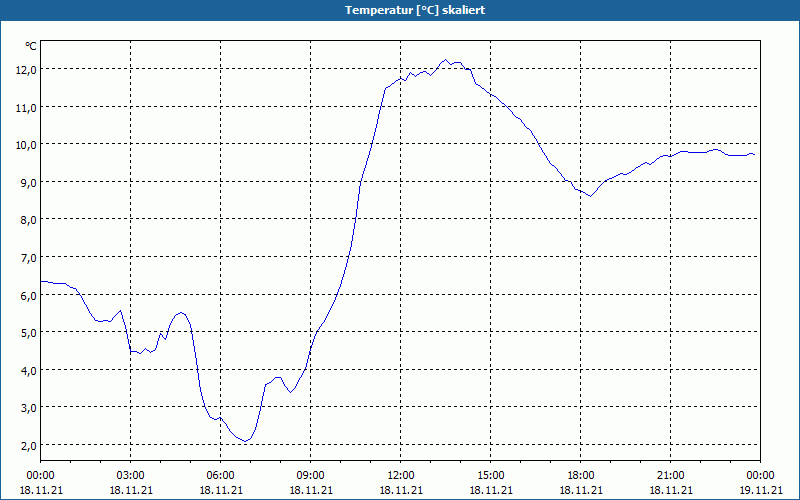Click the 8,0 y-axis label

point(28,220)
